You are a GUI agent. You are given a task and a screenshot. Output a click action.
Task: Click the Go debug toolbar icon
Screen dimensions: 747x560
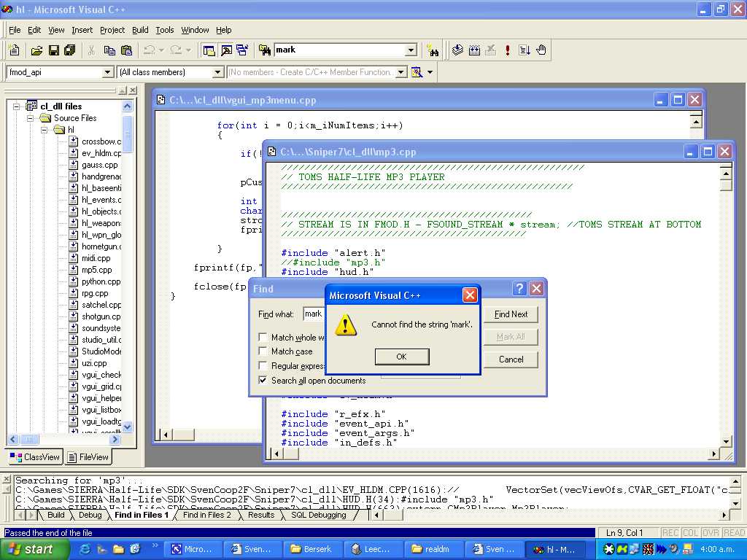525,50
